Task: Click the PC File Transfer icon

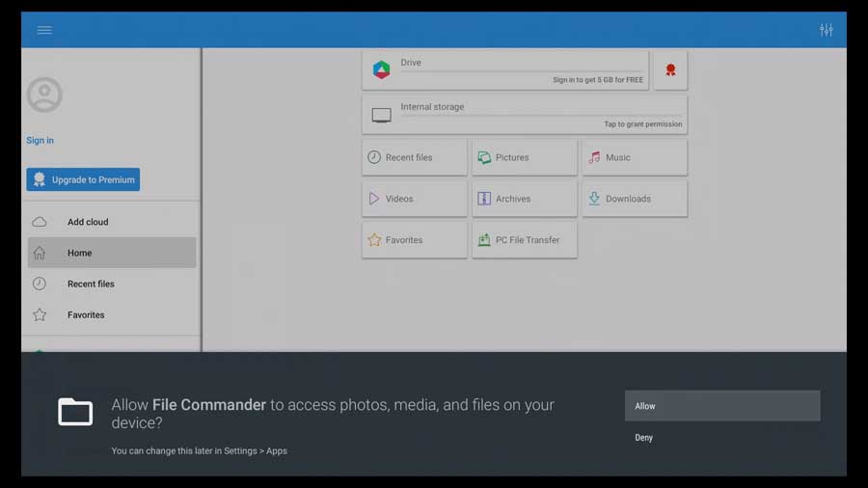Action: (484, 239)
